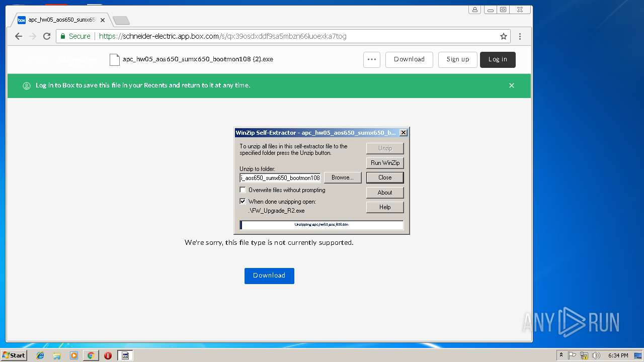Reload the Box page
644x362 pixels.
click(47, 36)
